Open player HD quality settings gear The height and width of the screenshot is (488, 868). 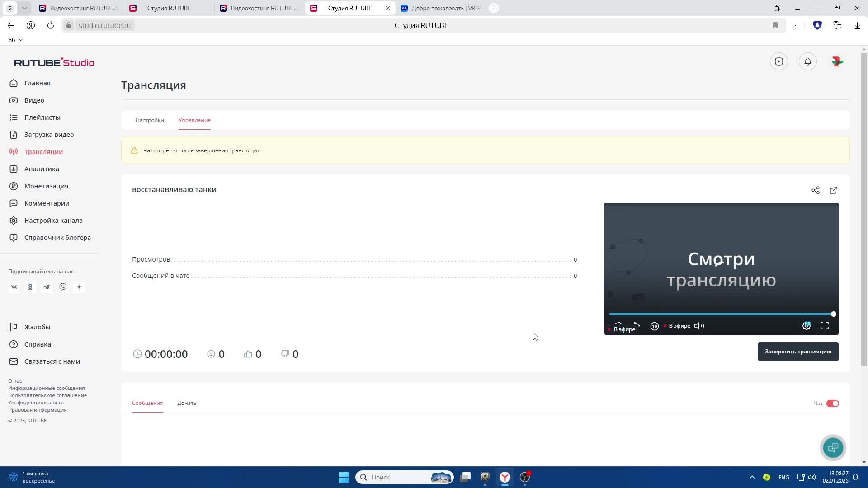pos(807,326)
